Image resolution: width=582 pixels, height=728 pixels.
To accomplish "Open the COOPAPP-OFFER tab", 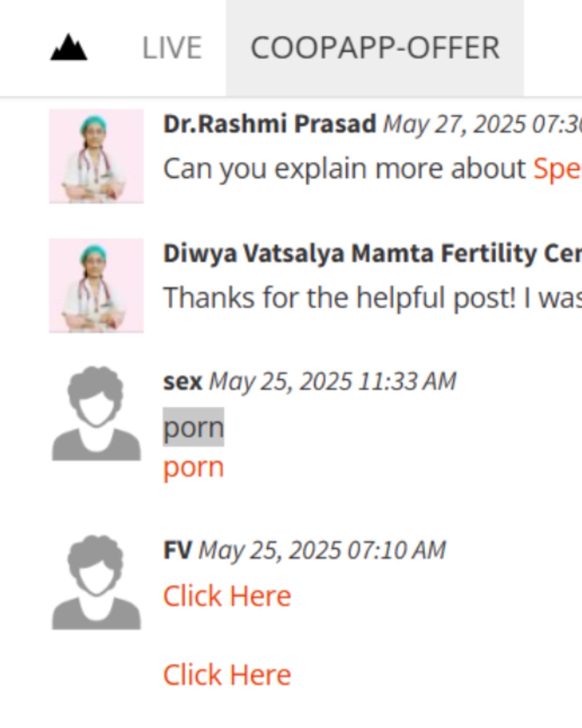I will (x=374, y=48).
